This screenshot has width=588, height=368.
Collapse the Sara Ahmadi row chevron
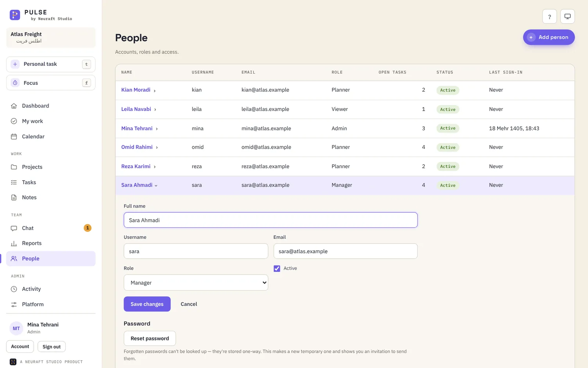156,185
